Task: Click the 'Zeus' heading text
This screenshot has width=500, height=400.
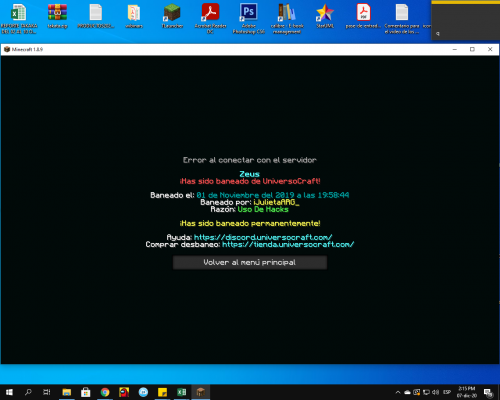Action: click(249, 174)
